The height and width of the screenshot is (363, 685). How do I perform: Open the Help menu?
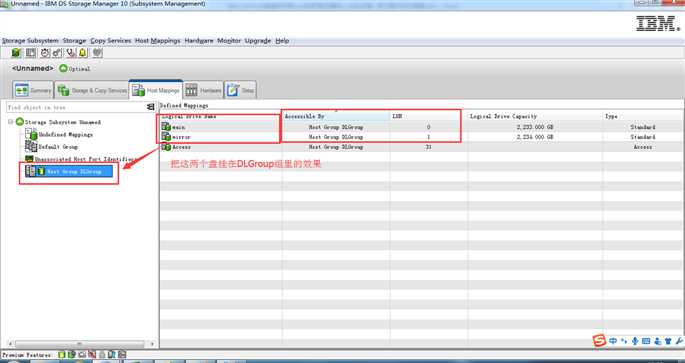tap(282, 41)
